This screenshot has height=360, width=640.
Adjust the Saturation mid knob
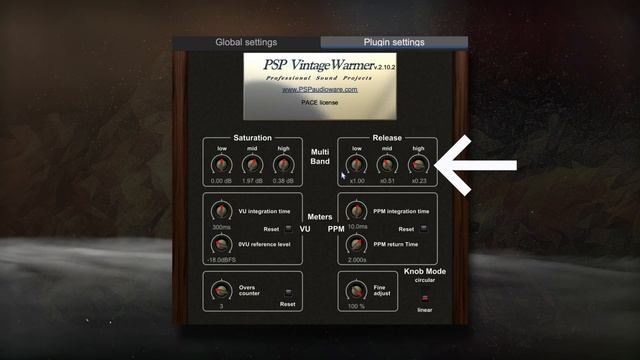[x=252, y=165]
